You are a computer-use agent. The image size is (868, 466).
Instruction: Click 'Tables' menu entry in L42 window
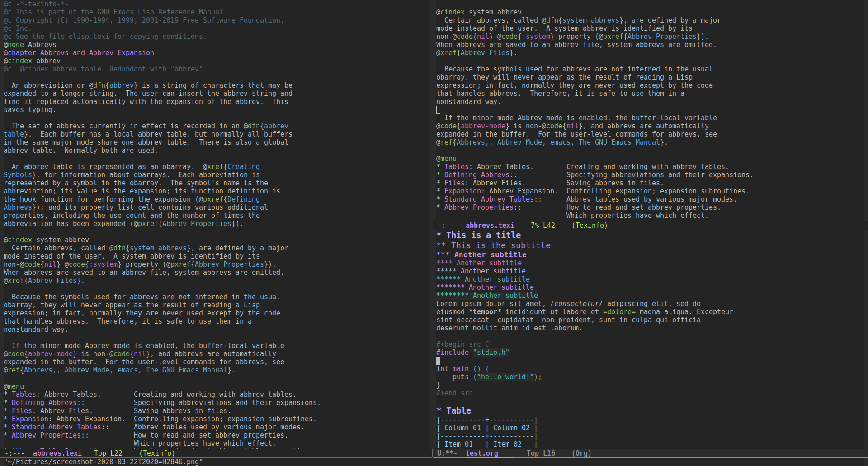[x=457, y=166]
